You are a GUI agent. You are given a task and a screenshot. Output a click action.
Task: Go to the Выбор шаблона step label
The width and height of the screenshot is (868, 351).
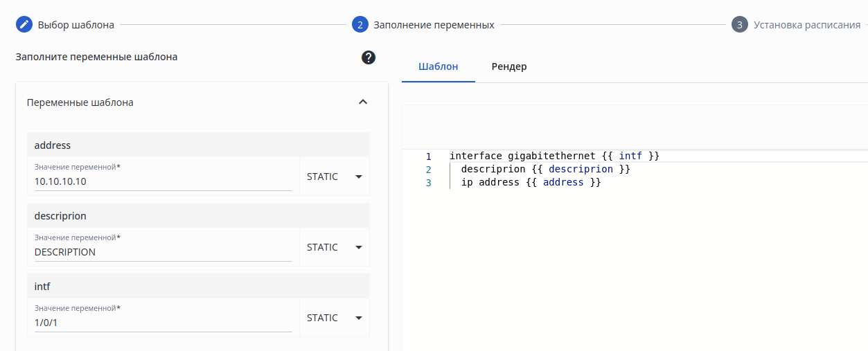tap(76, 25)
